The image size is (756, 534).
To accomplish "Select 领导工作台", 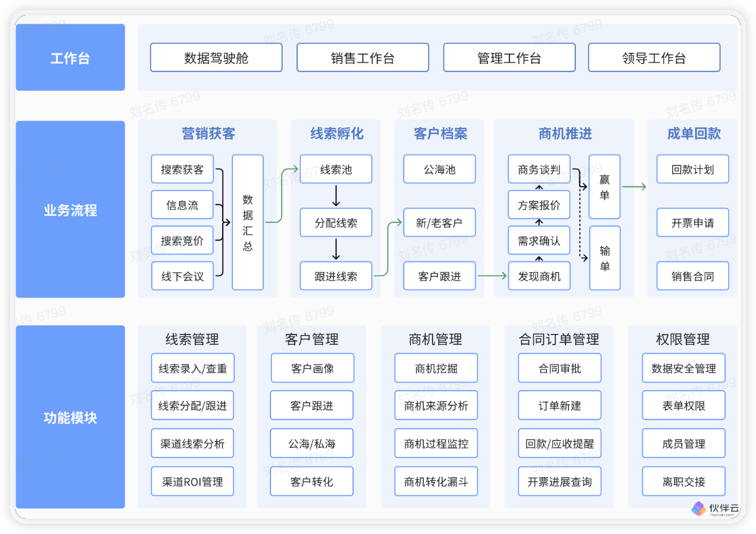I will tap(654, 58).
